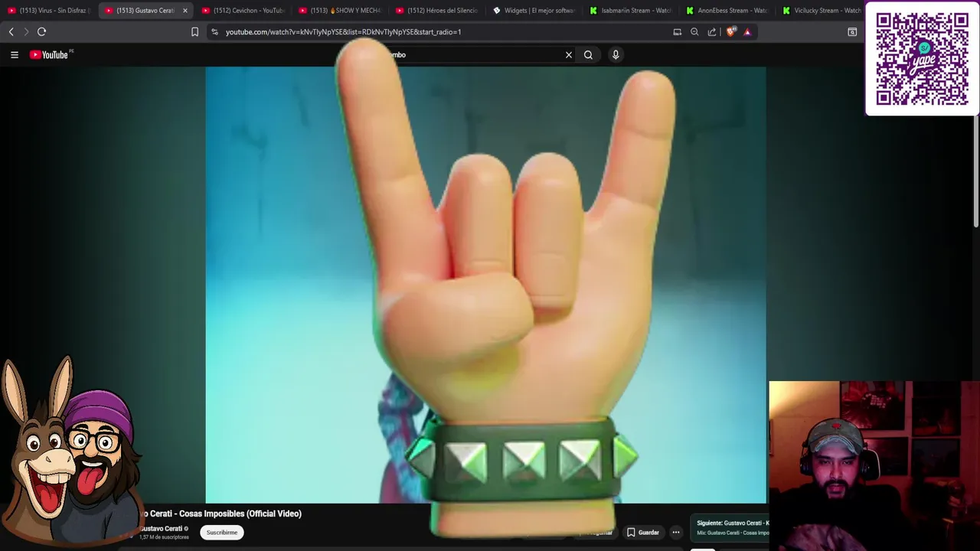Save the video with the Guardar button

pos(642,533)
